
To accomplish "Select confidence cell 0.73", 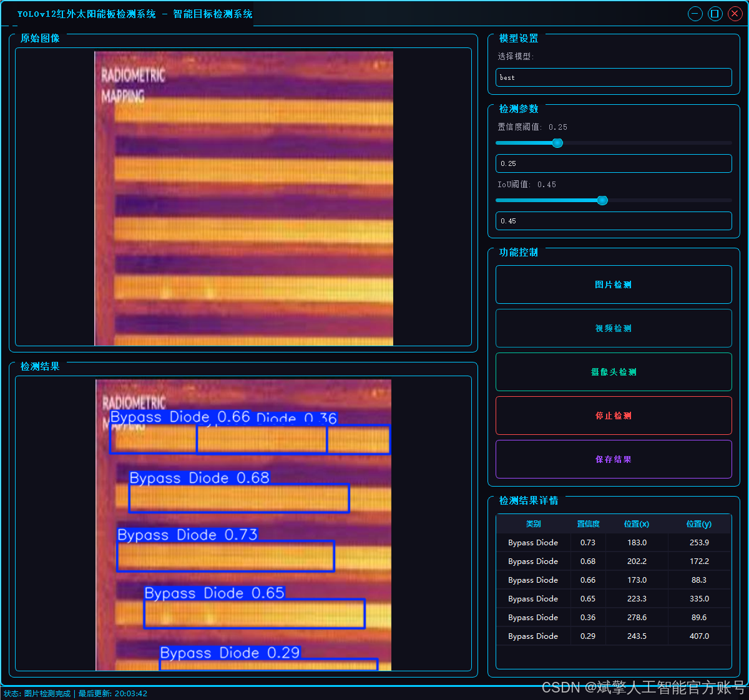I will coord(588,543).
